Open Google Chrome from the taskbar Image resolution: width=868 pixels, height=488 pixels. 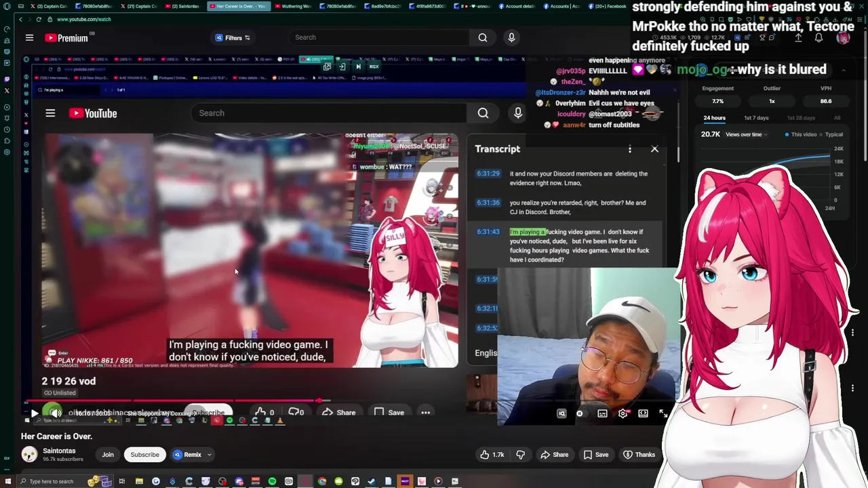(322, 481)
